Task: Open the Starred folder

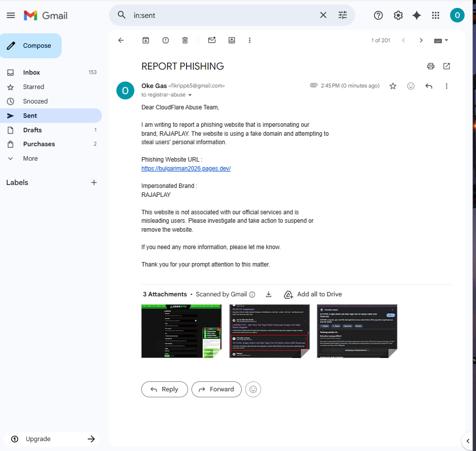Action: click(51, 87)
